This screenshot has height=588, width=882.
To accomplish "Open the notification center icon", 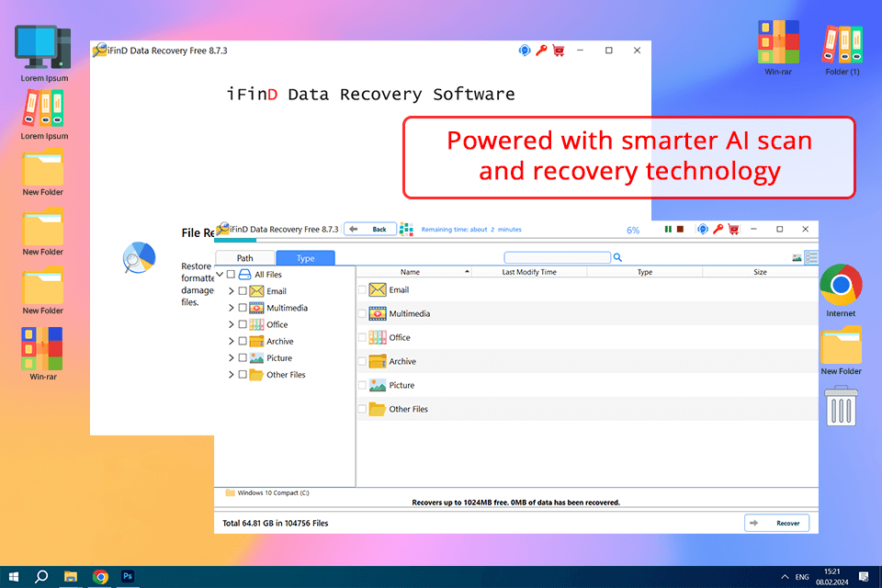I will point(864,577).
